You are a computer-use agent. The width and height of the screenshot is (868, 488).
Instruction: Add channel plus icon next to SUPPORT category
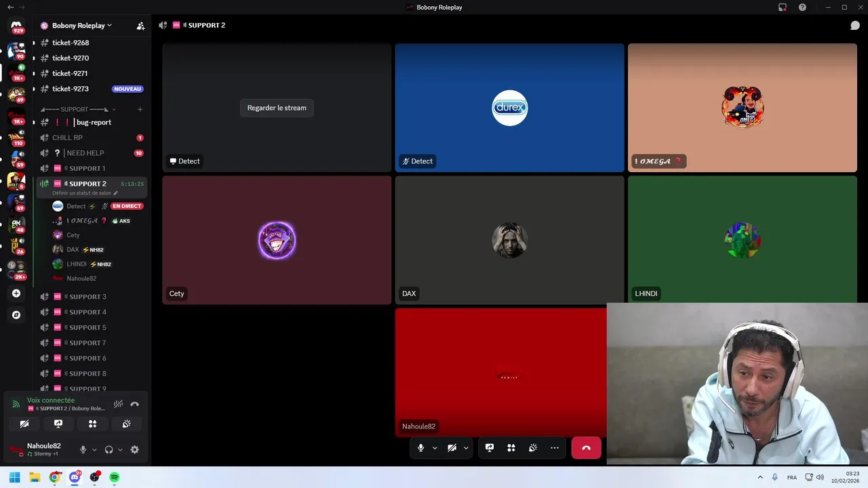coord(140,109)
